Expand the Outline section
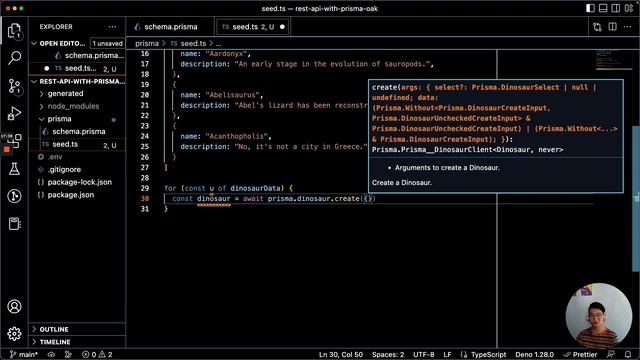The image size is (640, 360). (78, 329)
